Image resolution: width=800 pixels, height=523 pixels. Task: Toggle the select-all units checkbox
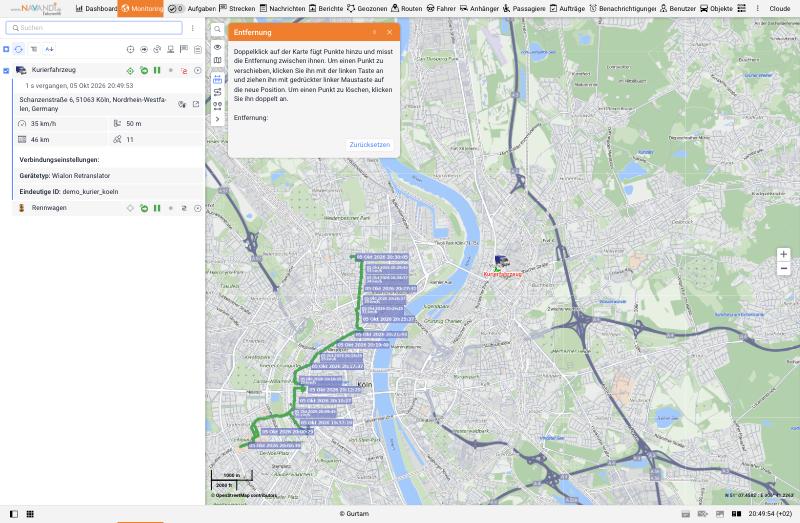pos(6,49)
